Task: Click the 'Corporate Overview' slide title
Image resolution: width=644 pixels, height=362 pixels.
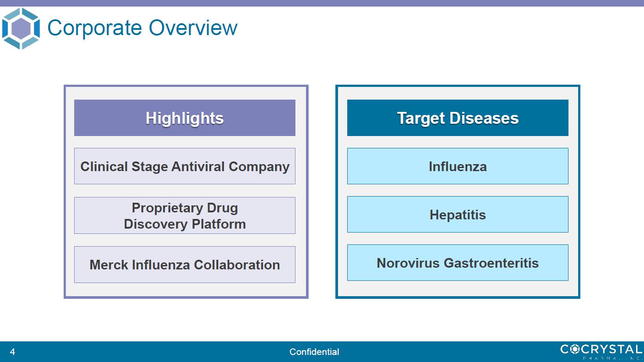Action: [x=142, y=28]
